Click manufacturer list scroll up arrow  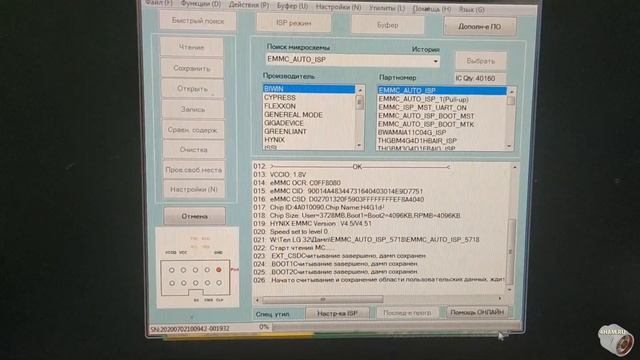pos(360,90)
